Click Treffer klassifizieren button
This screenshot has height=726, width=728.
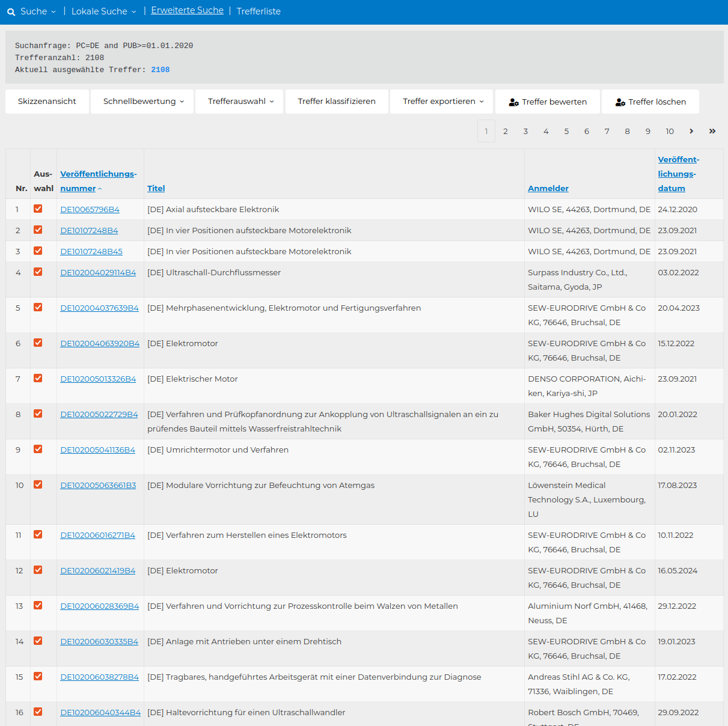tap(337, 102)
